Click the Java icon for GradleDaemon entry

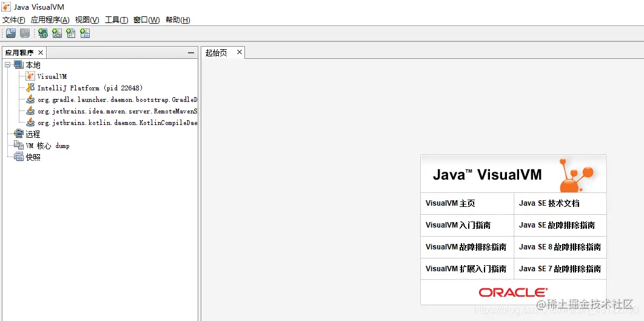point(30,99)
